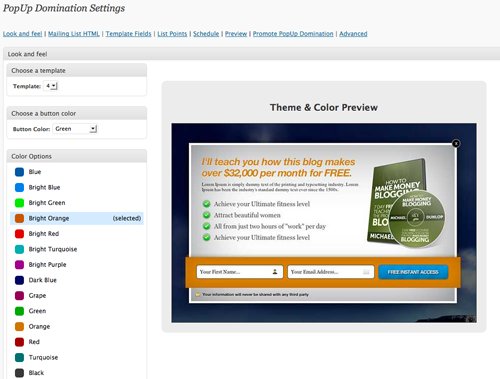This screenshot has height=379, width=500.
Task: Open the Schedule settings link
Action: pyautogui.click(x=206, y=34)
